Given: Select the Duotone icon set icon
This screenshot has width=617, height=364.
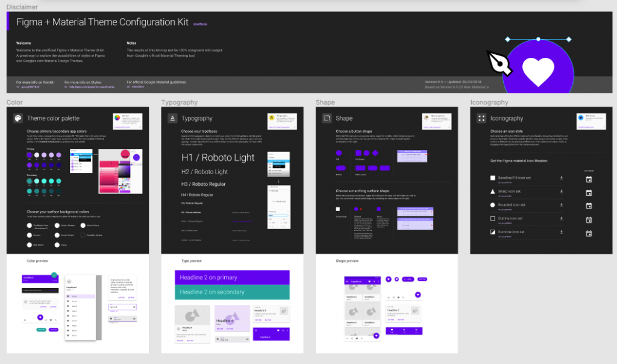Looking at the screenshot, I should tap(492, 232).
